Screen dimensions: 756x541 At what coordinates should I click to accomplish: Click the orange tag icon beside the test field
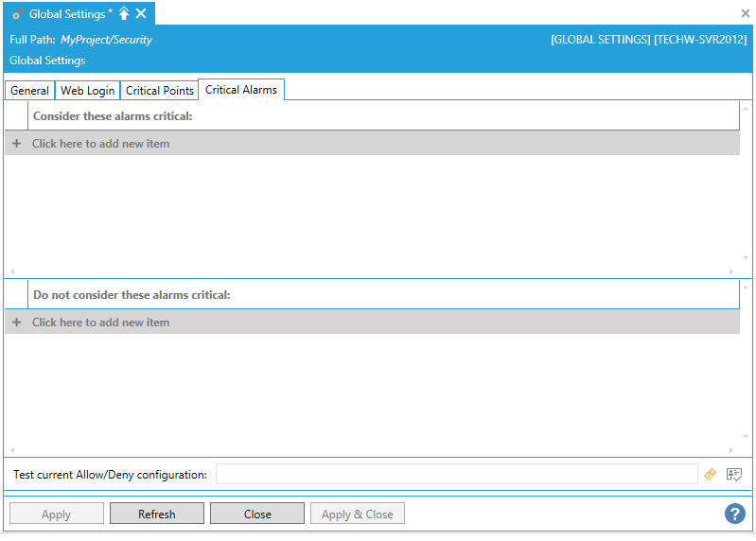[711, 475]
